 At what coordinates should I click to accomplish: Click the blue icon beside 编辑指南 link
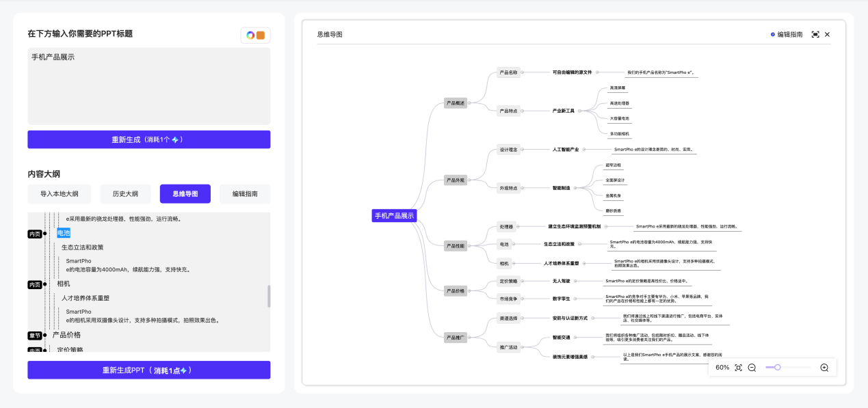pyautogui.click(x=772, y=34)
